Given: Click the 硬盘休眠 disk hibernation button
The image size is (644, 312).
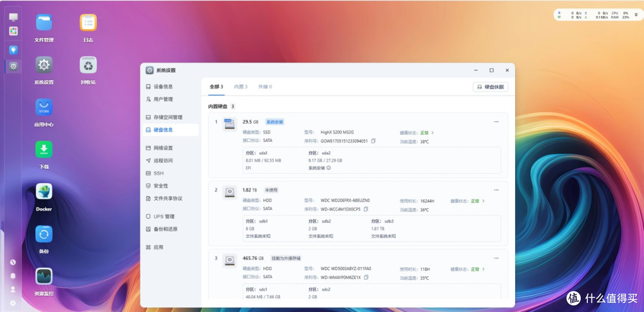Looking at the screenshot, I should [x=490, y=87].
